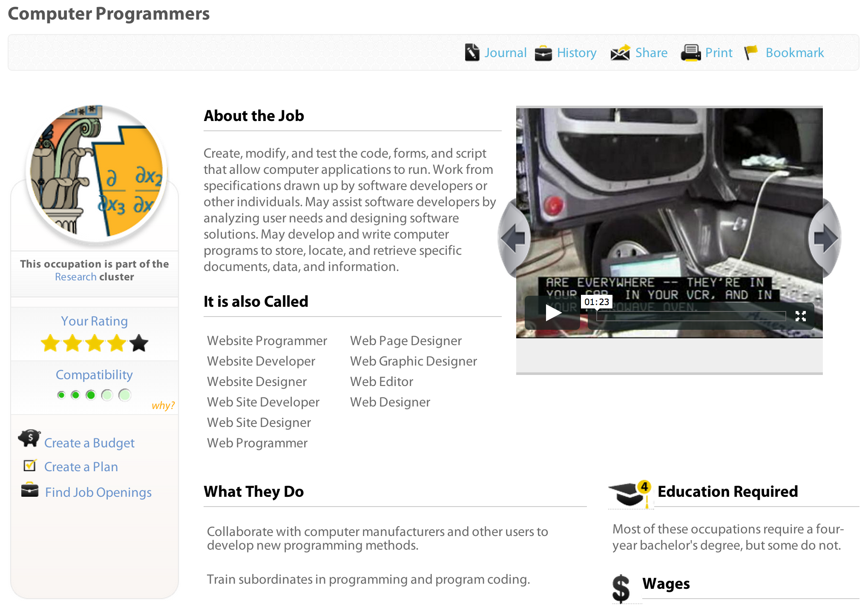Click the Print printer icon

691,53
